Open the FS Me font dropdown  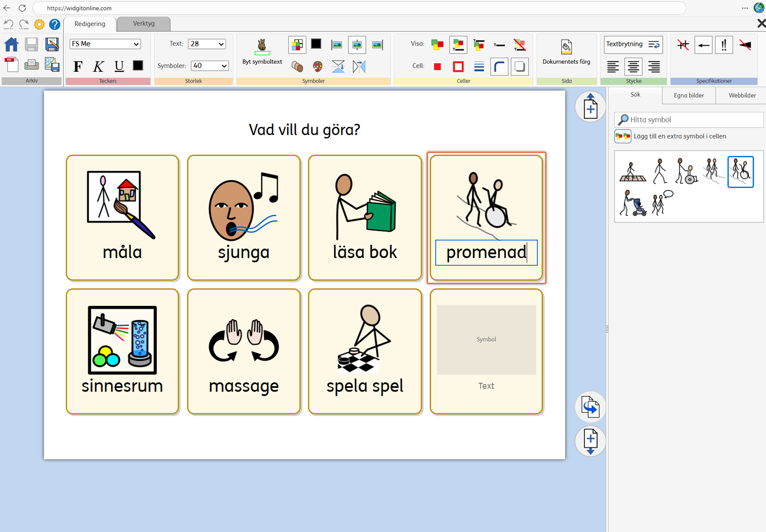pyautogui.click(x=105, y=44)
